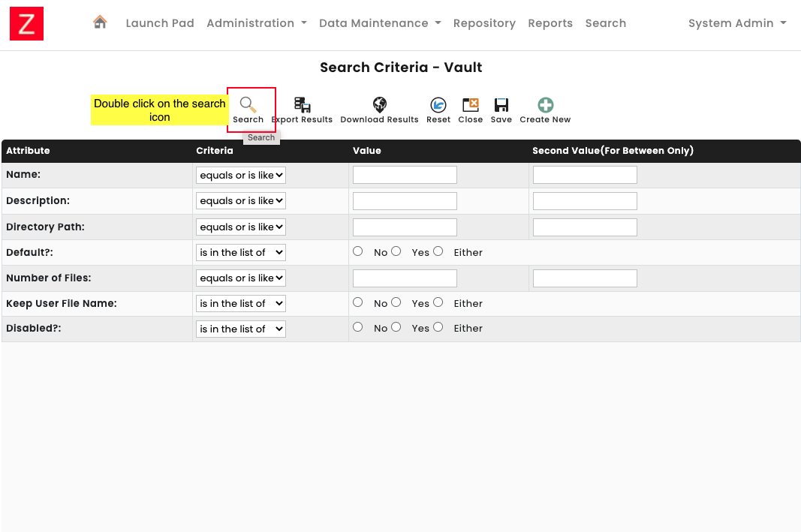Viewport: 801px width, 532px height.
Task: Click the Search Criteria - Vault title
Action: (x=401, y=68)
